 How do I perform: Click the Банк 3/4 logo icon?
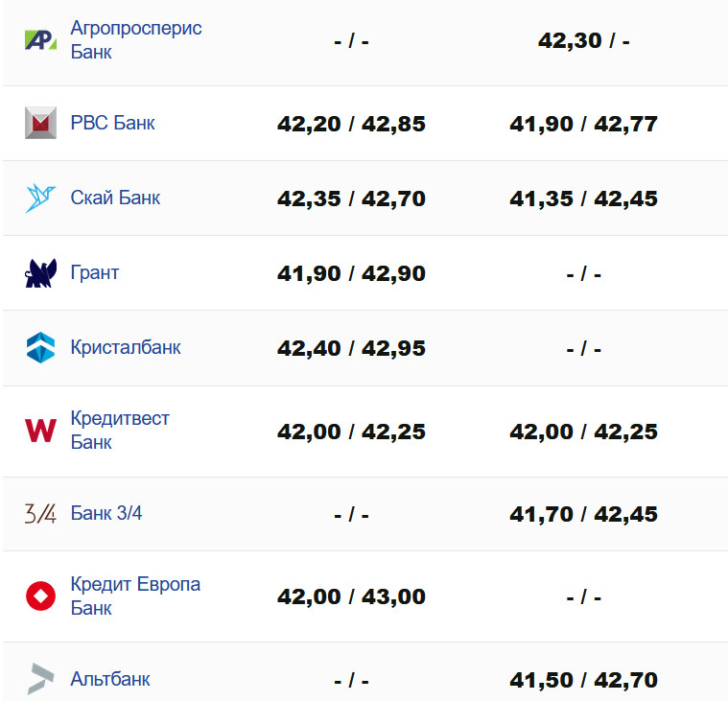(x=40, y=514)
